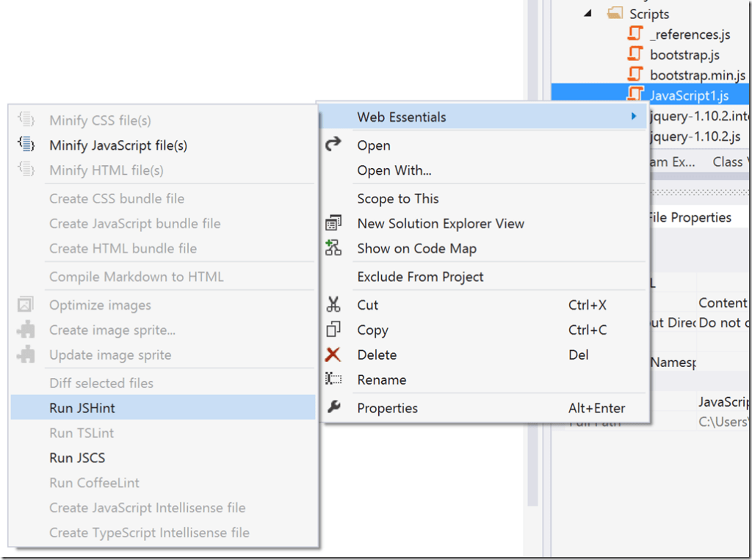Click the Copy icon in context menu

[335, 330]
